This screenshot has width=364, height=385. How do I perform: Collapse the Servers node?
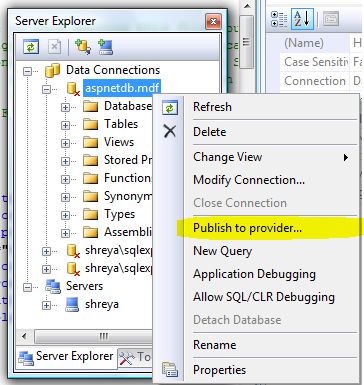pos(28,287)
